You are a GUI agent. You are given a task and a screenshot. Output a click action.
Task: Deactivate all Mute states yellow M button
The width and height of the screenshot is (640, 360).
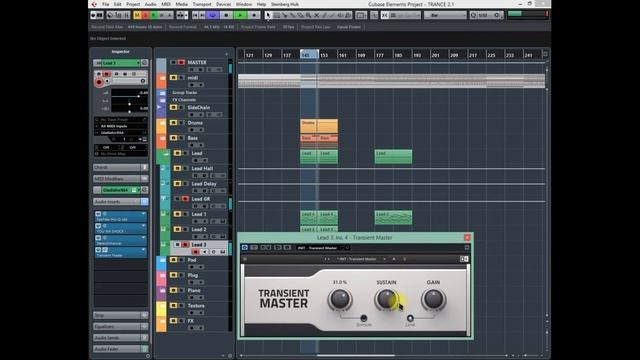click(x=137, y=15)
